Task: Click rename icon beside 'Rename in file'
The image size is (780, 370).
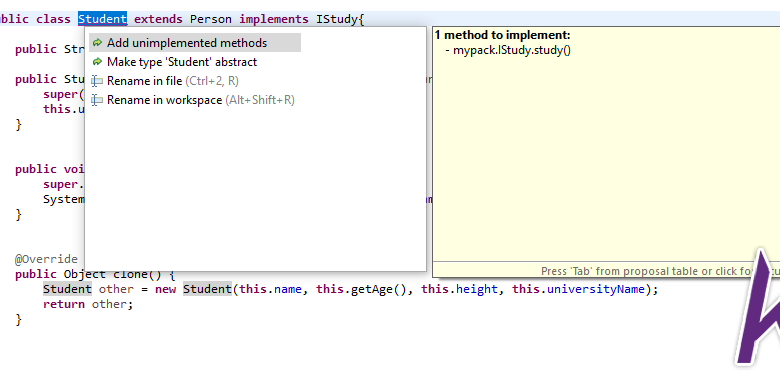Action: click(97, 81)
